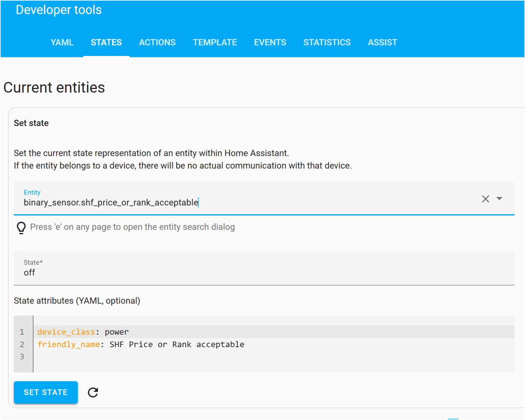Clear the selected entity with the X icon
The height and width of the screenshot is (420, 525).
pos(485,199)
